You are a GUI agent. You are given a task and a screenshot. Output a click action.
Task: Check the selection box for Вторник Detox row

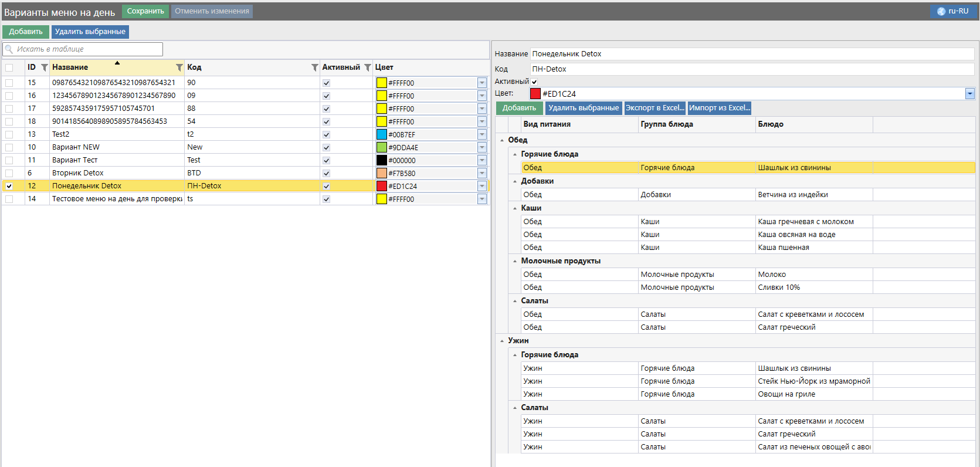pos(9,173)
